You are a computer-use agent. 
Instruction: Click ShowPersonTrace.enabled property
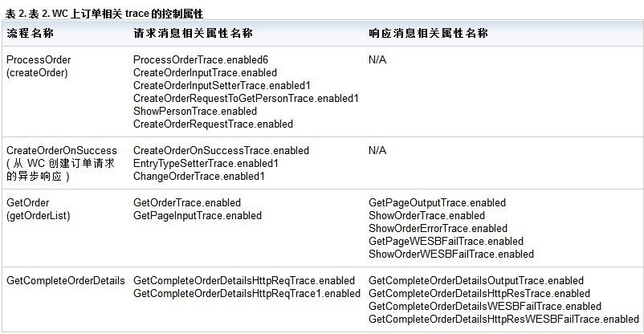195,112
